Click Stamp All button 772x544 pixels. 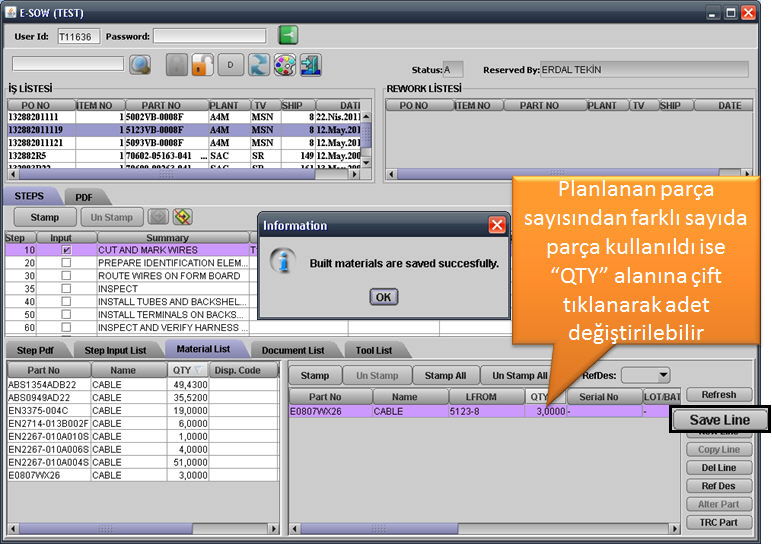[445, 376]
